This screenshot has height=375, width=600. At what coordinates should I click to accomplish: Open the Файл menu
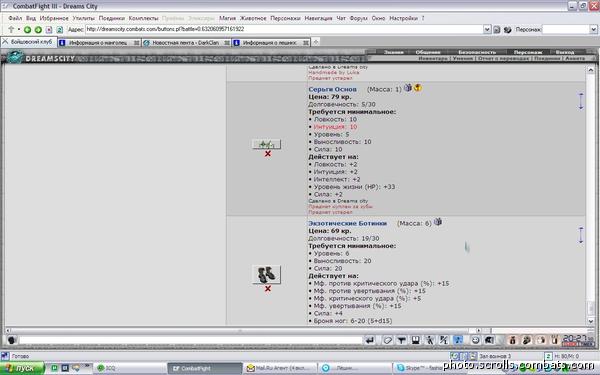(x=15, y=18)
